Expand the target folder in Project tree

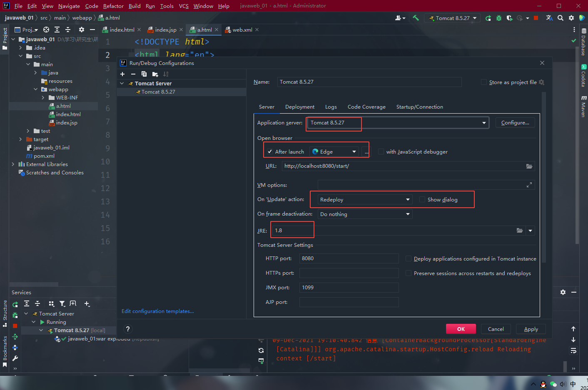coord(20,139)
